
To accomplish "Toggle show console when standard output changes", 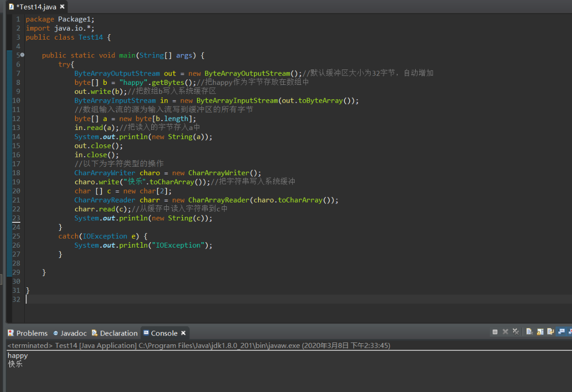I will click(562, 332).
